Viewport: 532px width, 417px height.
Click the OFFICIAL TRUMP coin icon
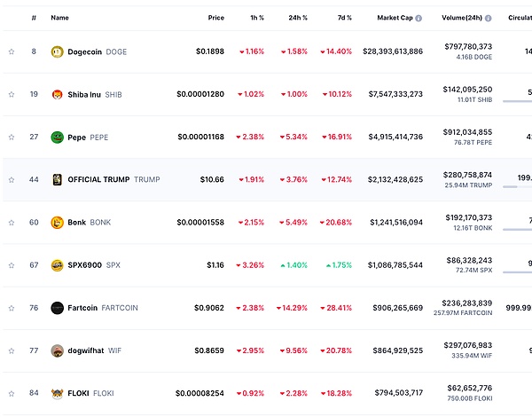(58, 179)
